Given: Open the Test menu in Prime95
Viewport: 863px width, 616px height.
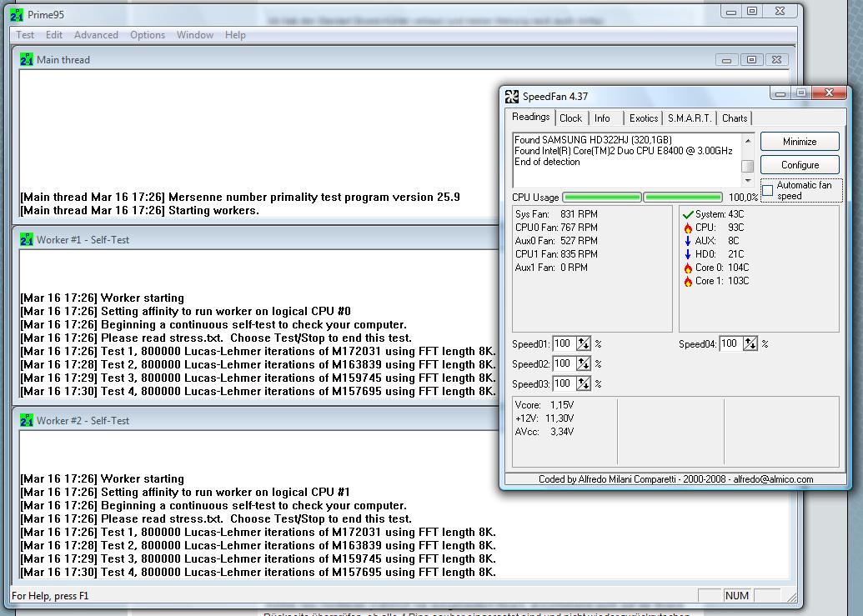Looking at the screenshot, I should click(25, 35).
